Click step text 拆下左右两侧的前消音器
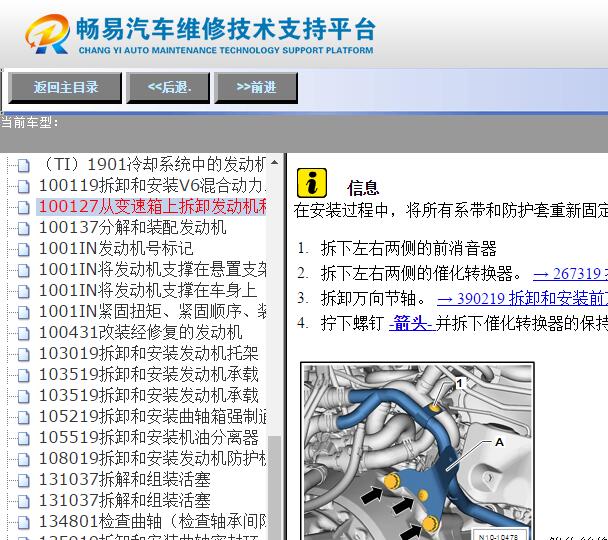 pos(408,248)
